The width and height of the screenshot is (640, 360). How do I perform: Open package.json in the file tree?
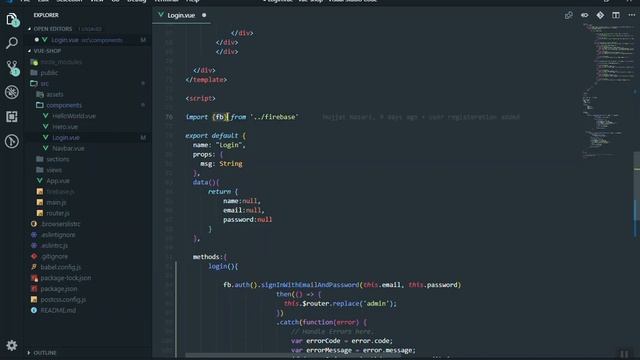pos(59,289)
